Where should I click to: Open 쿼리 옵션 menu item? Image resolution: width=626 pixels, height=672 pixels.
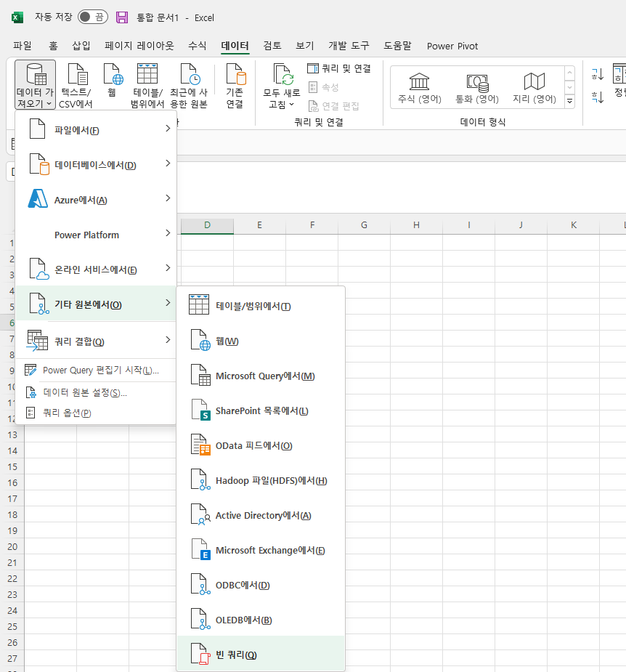click(96, 413)
